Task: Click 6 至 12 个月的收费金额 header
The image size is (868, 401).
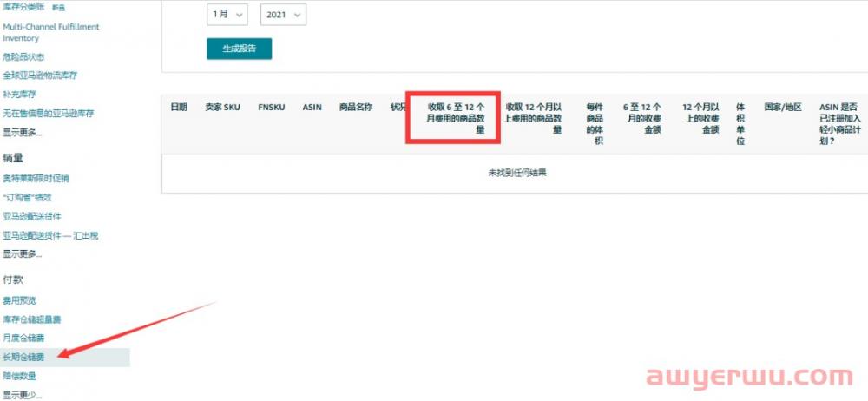Action: click(641, 118)
